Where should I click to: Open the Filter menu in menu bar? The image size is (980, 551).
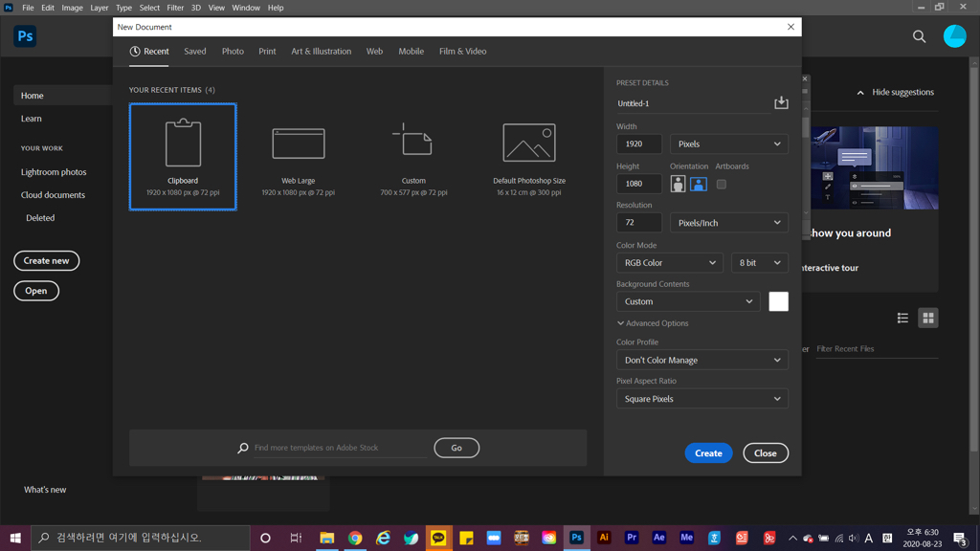(x=175, y=8)
